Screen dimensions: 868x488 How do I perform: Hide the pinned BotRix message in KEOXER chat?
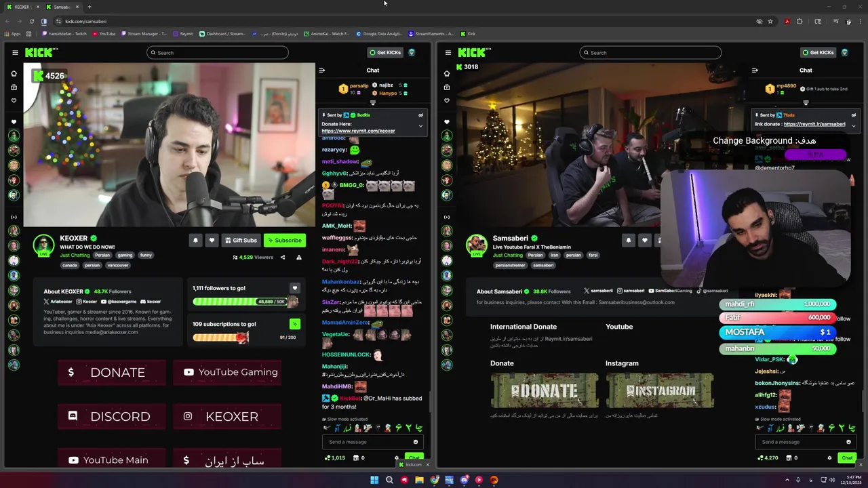(x=420, y=115)
